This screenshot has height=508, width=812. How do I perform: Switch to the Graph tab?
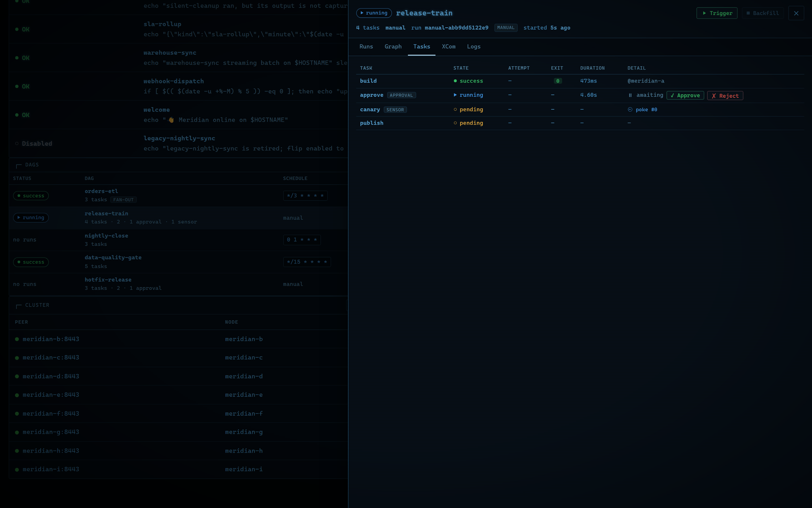pyautogui.click(x=393, y=47)
